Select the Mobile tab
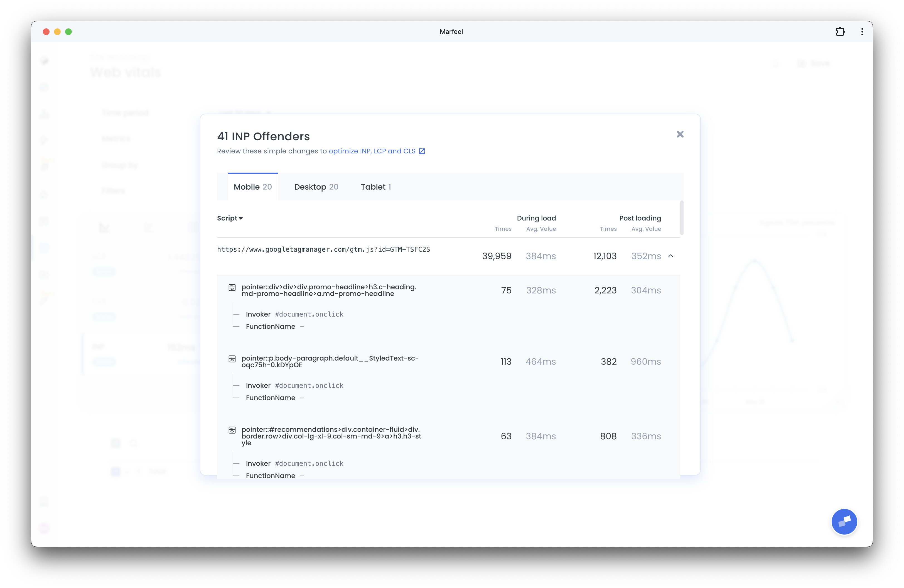This screenshot has height=588, width=904. 253,187
